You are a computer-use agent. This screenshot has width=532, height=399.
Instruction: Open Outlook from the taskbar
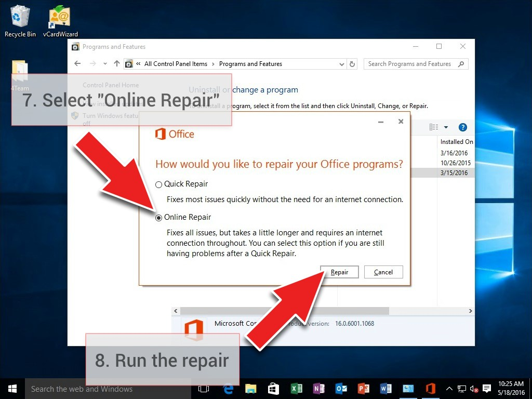click(341, 389)
